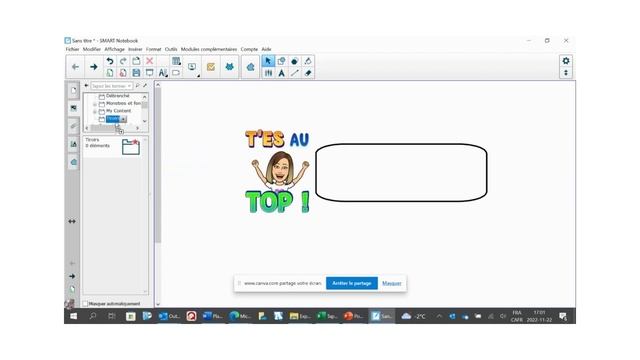Expand the Monstres et fon folder
The height and width of the screenshot is (360, 640).
pos(95,104)
